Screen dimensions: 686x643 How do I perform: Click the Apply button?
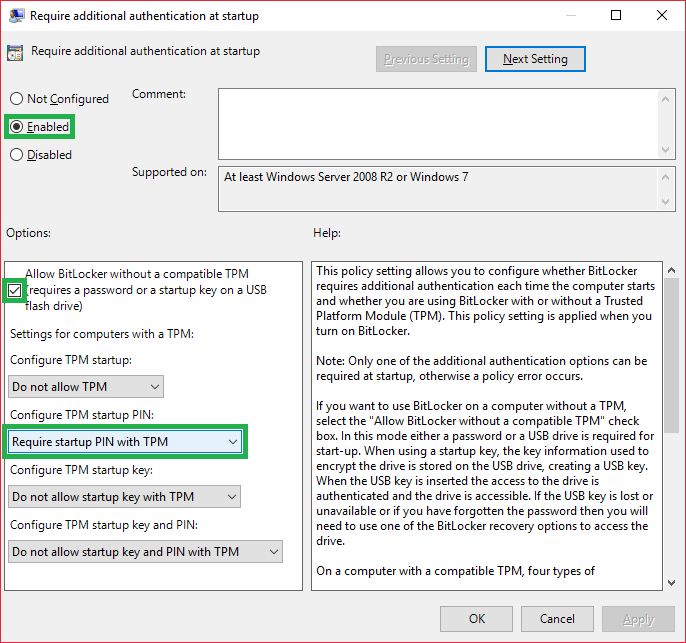[638, 619]
